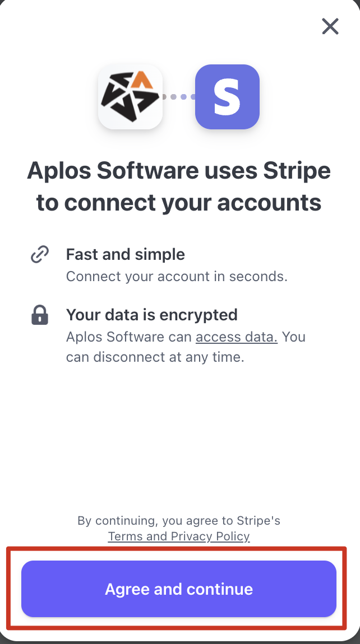Select the chain link icon beside Fast and simple
This screenshot has width=360, height=644.
[39, 254]
